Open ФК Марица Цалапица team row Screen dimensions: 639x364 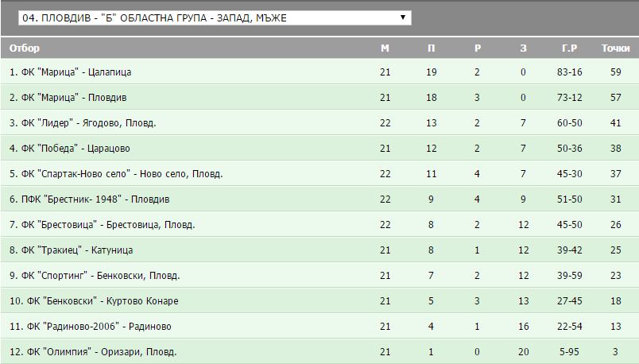(x=71, y=72)
